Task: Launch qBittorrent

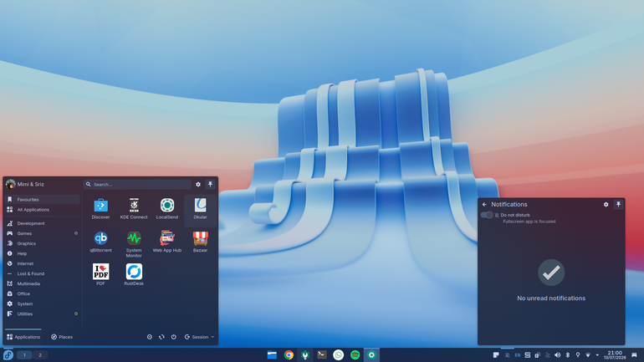Action: click(x=100, y=242)
